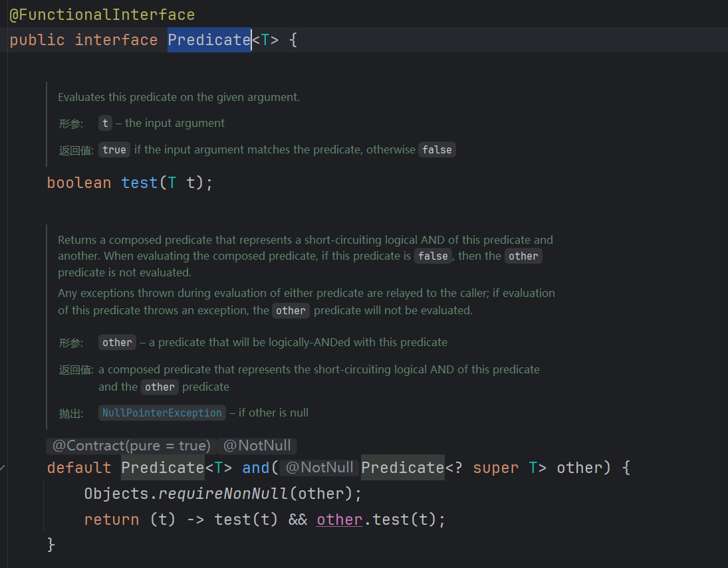Click 'Evaluates this predicate on the given argument.'
This screenshot has width=728, height=568.
pos(179,97)
